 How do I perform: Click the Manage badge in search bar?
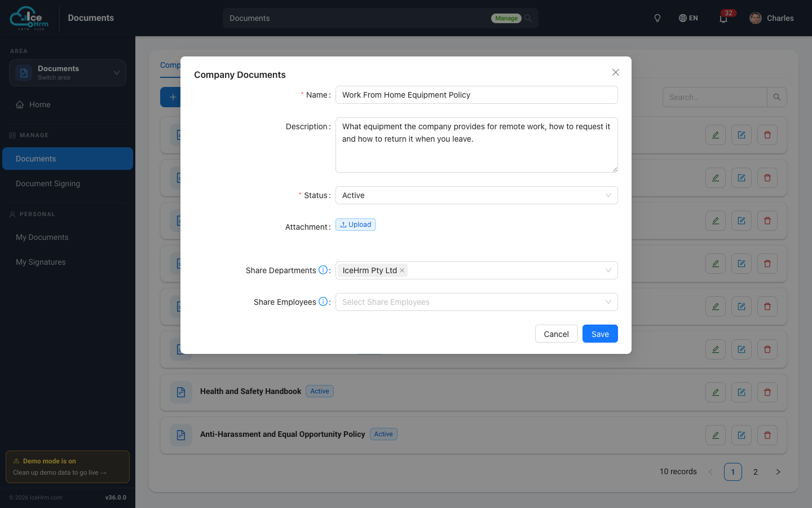pyautogui.click(x=506, y=18)
